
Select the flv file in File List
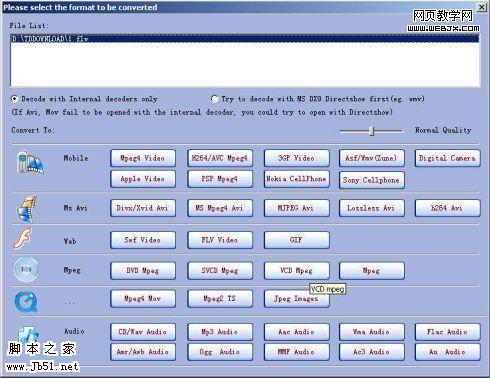tap(245, 38)
